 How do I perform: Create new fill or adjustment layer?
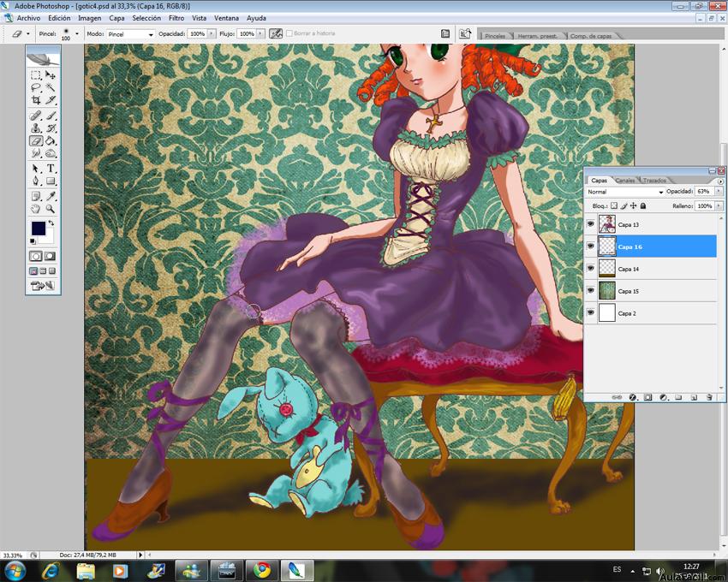coord(664,397)
